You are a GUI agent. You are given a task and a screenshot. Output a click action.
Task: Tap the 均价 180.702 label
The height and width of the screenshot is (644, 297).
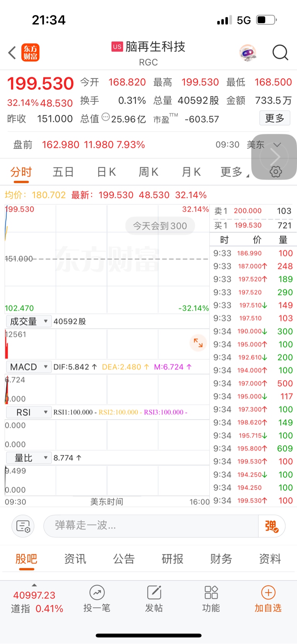point(35,195)
